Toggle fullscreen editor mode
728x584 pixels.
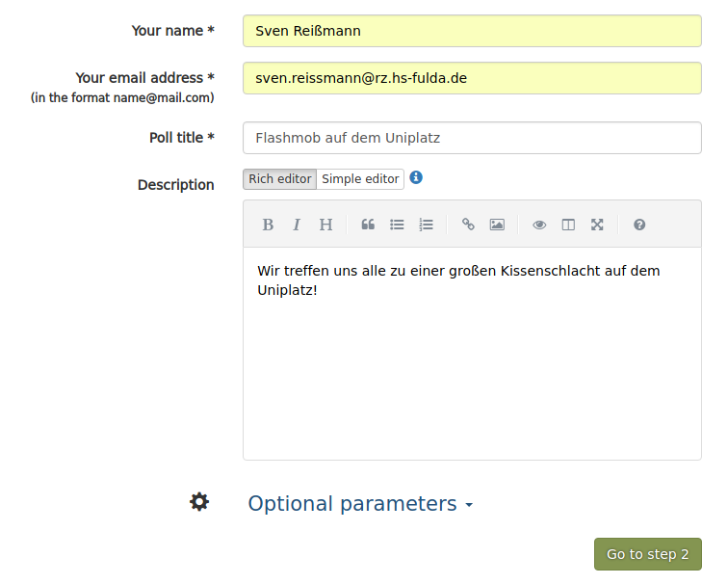click(597, 225)
